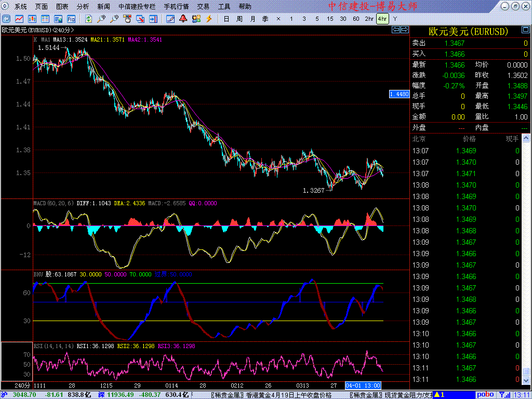Open the 交易 menu

203,6
